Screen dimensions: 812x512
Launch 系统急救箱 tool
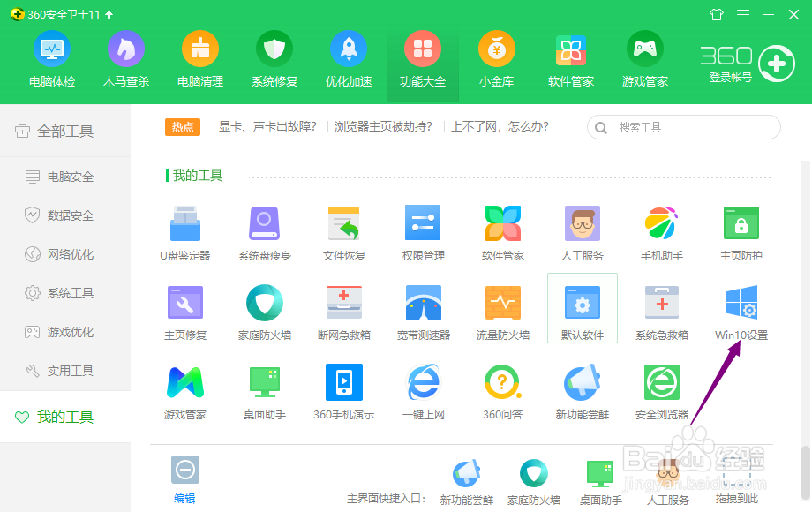click(x=661, y=312)
